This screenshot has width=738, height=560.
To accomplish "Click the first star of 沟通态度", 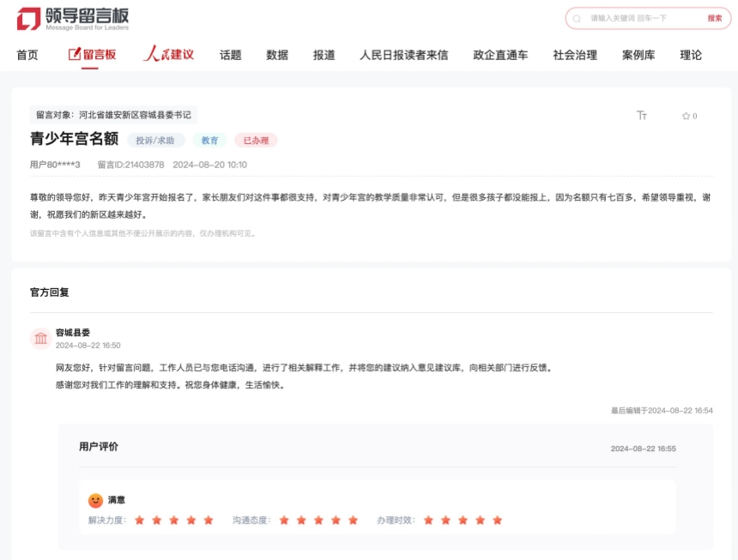I will pyautogui.click(x=284, y=520).
